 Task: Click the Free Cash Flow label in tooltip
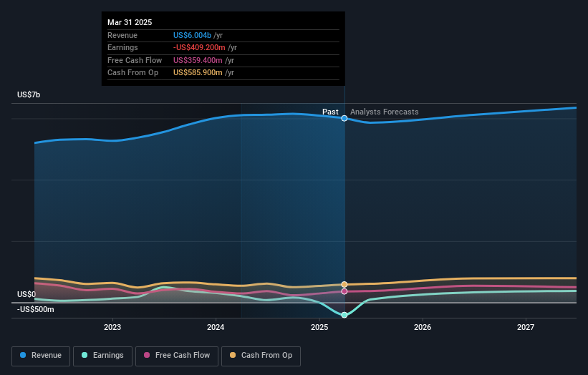click(x=135, y=60)
